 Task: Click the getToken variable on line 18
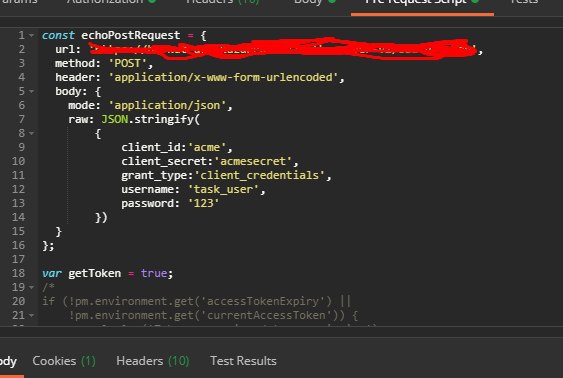click(x=95, y=273)
